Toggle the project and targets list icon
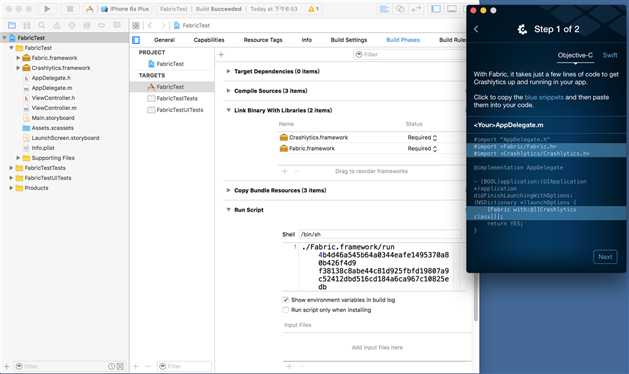The image size is (629, 374). tap(136, 40)
